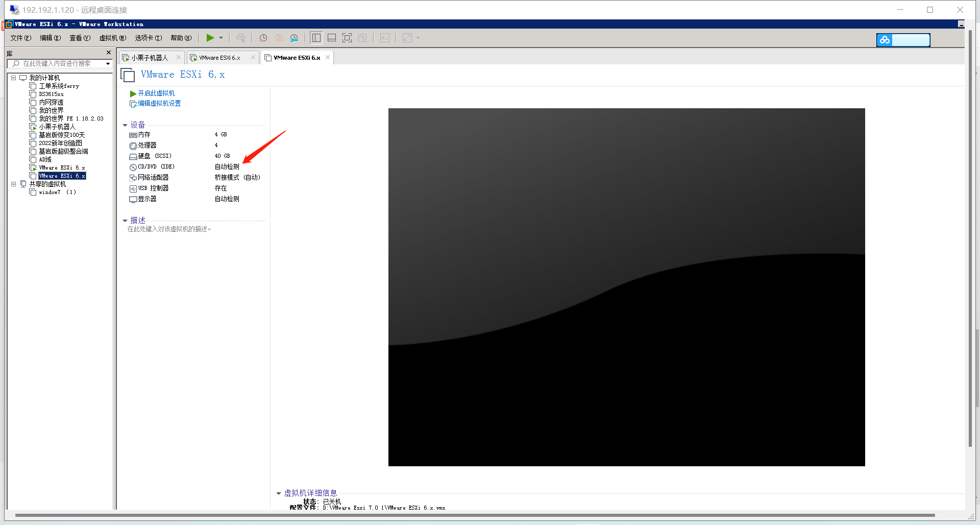This screenshot has width=980, height=525.
Task: Click the blue cloud icon widget
Action: [x=885, y=40]
